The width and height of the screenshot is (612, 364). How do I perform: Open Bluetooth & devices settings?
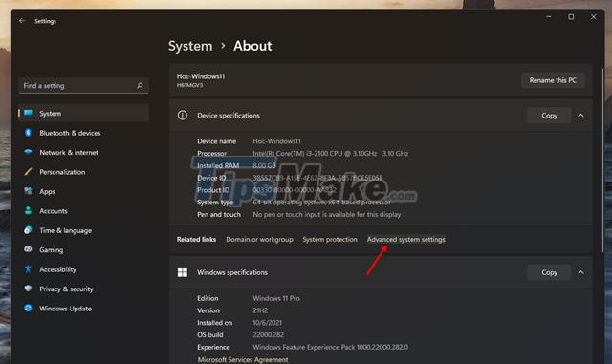point(83,133)
